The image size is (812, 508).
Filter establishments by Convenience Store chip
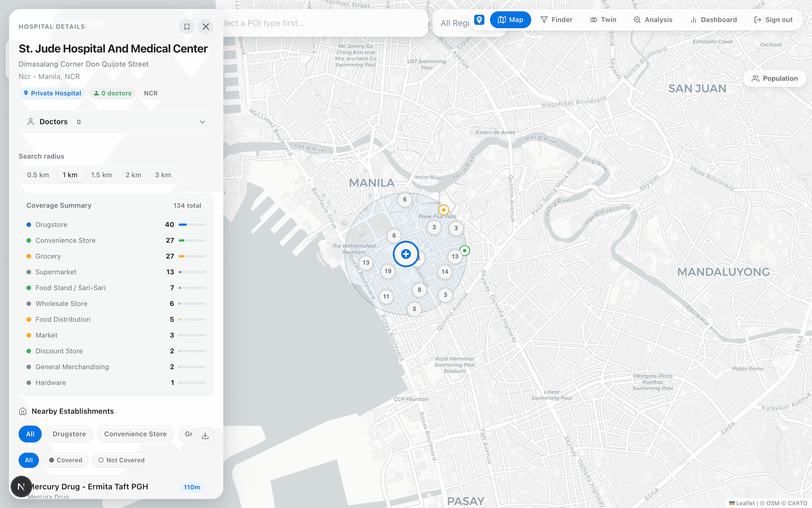pos(135,434)
